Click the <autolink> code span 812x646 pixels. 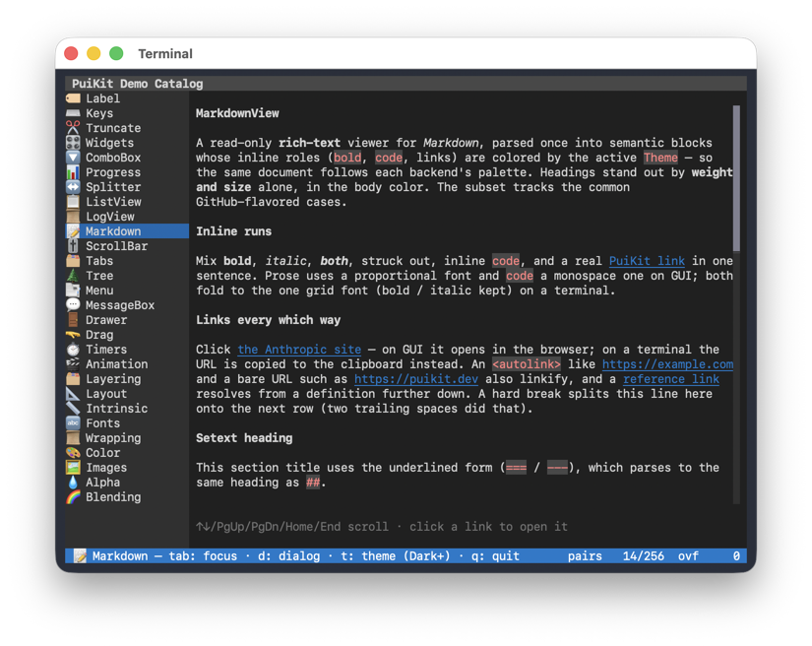click(x=527, y=364)
